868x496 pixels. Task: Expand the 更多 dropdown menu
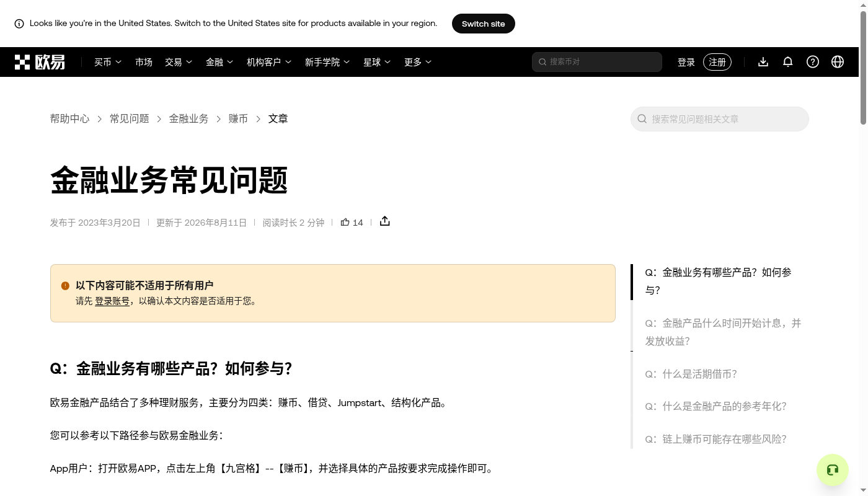click(418, 62)
